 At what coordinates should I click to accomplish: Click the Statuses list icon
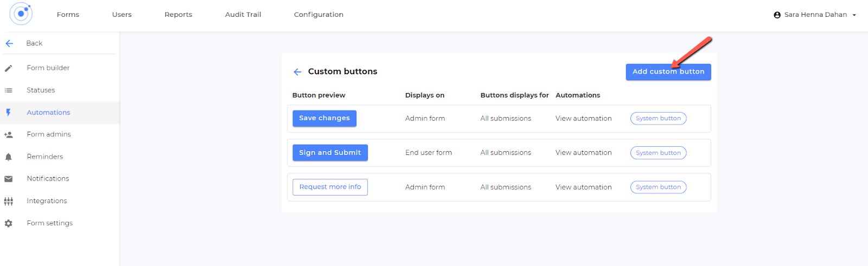click(x=9, y=90)
